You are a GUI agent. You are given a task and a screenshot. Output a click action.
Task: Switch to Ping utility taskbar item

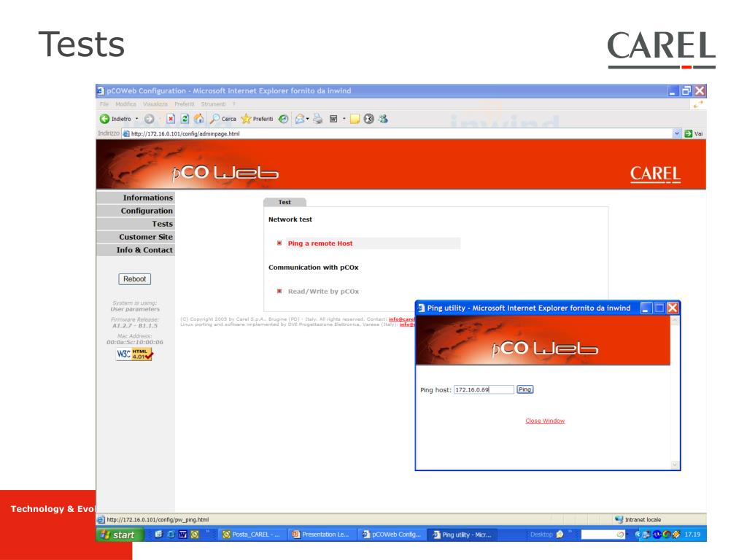click(x=462, y=534)
